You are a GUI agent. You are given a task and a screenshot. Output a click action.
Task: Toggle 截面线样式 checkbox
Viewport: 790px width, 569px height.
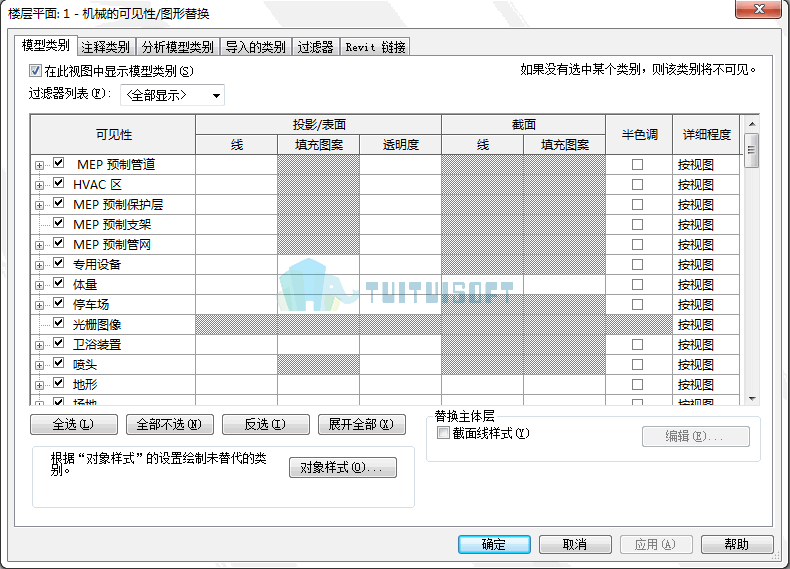point(443,433)
